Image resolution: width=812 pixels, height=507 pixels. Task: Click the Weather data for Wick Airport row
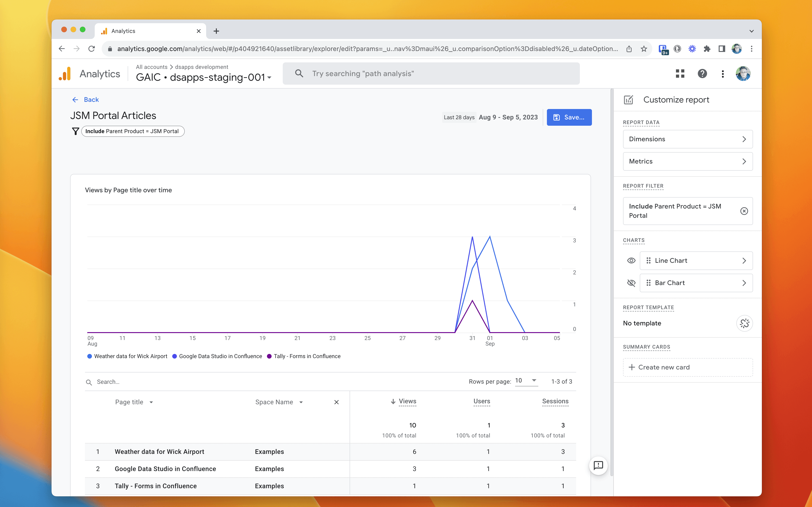coord(330,452)
